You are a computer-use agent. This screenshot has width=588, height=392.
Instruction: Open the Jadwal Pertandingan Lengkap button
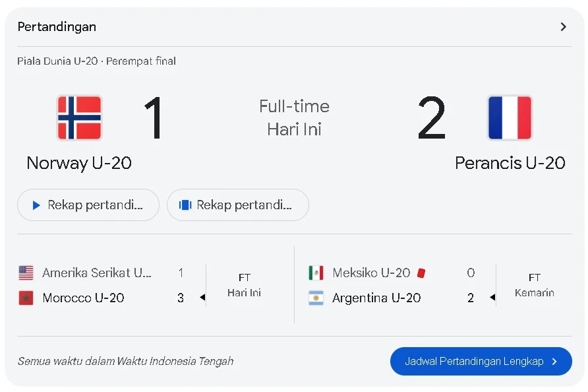pyautogui.click(x=481, y=362)
